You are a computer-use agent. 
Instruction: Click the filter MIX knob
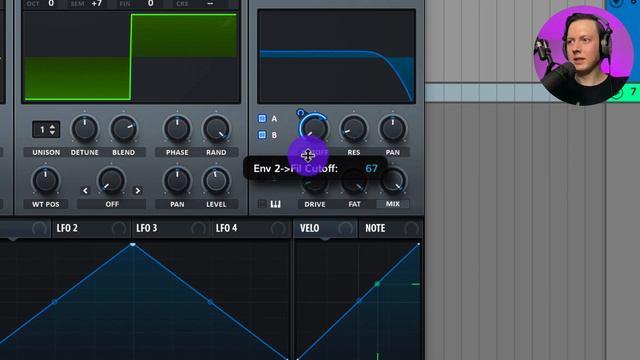coord(393,181)
